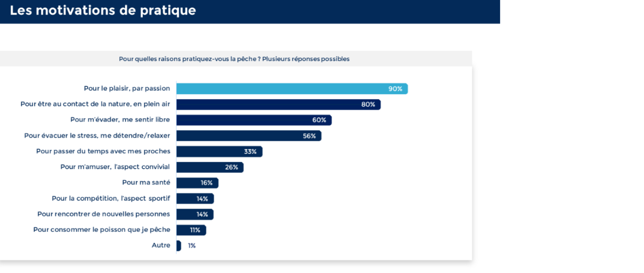Click the 26% aspect convivial bar

tap(210, 167)
